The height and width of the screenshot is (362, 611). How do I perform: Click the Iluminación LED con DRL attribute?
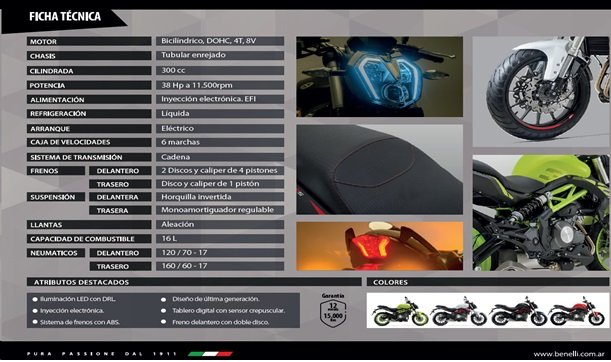[78, 299]
